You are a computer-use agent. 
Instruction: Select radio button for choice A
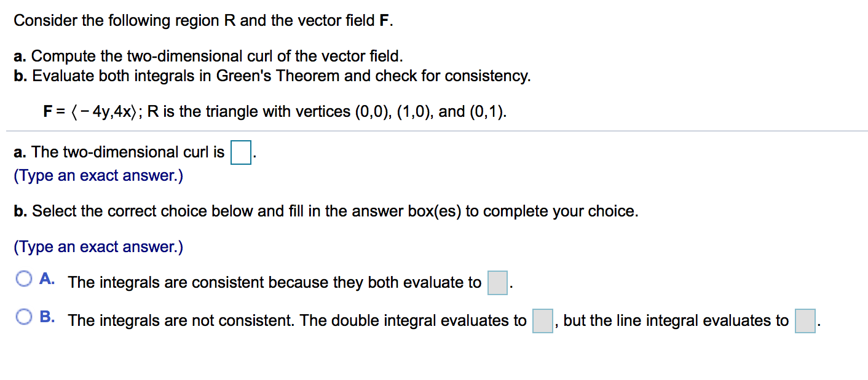pyautogui.click(x=24, y=280)
